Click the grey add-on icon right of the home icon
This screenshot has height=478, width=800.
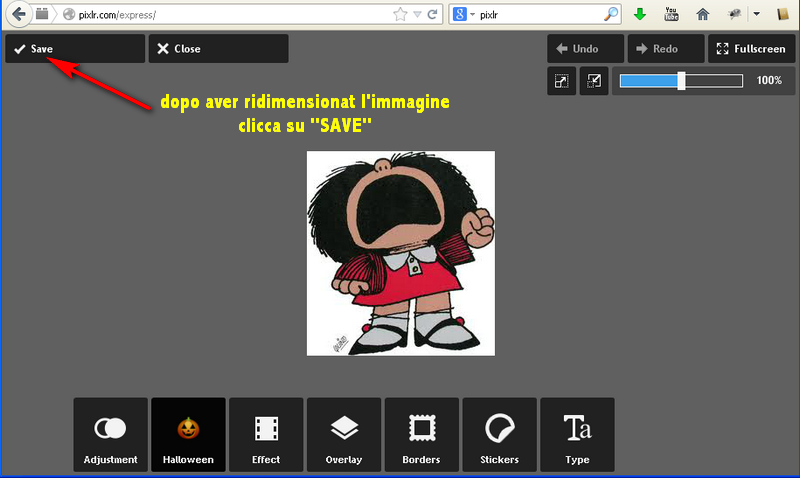734,14
